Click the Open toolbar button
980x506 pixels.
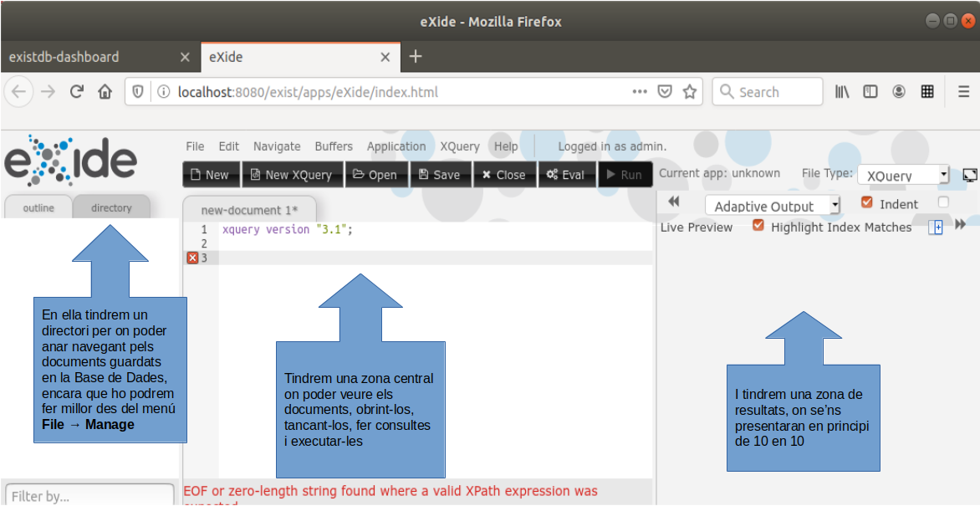(x=376, y=175)
